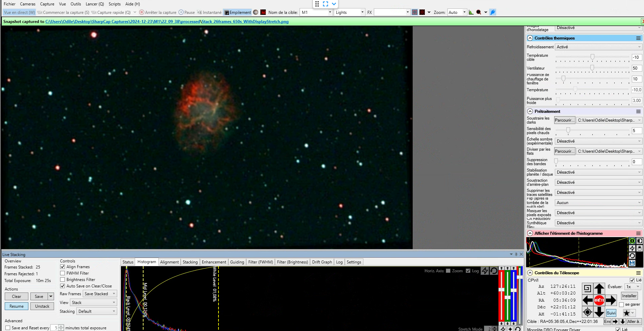
Task: Open the Évaluer 1x rate dropdown
Action: (633, 287)
